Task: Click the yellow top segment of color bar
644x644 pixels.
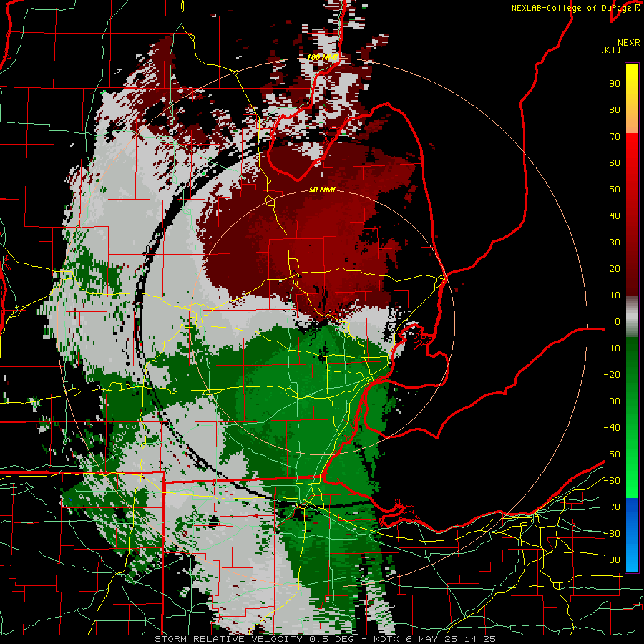Action: pos(632,99)
